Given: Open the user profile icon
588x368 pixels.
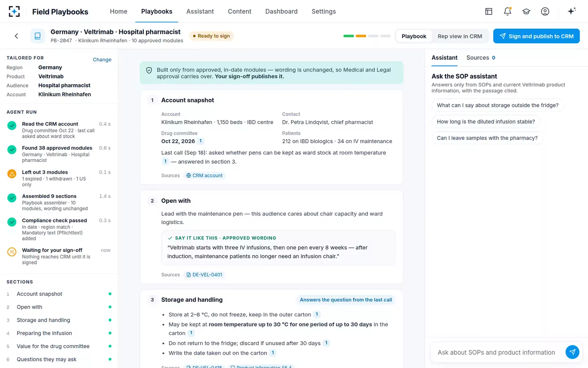Looking at the screenshot, I should point(545,11).
